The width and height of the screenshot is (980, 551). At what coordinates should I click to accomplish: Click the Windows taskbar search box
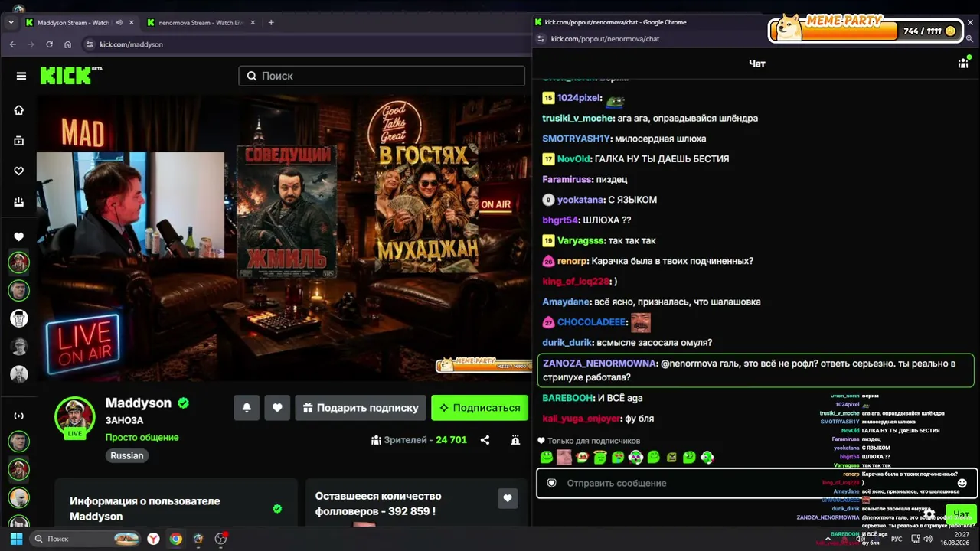(87, 539)
